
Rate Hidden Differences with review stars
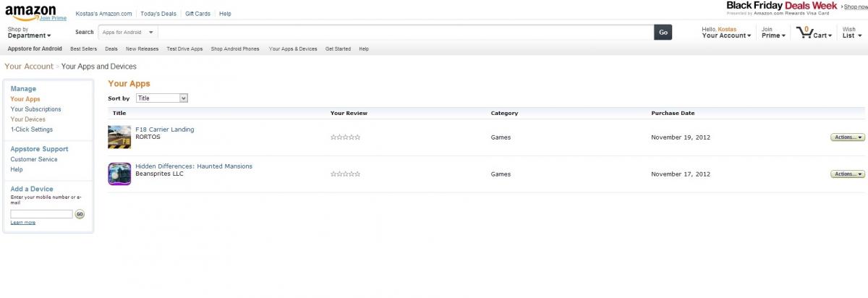(x=345, y=174)
